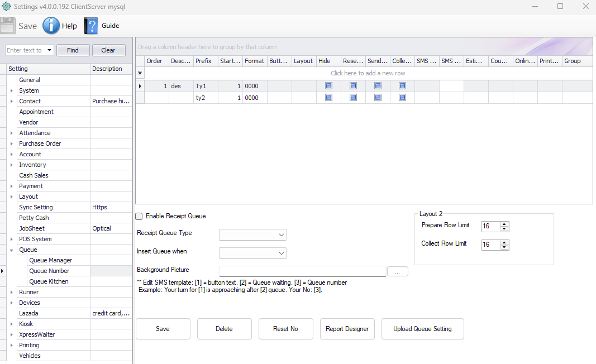Select Queue Manager in settings tree
Viewport: 596px width, 364px height.
(x=51, y=260)
